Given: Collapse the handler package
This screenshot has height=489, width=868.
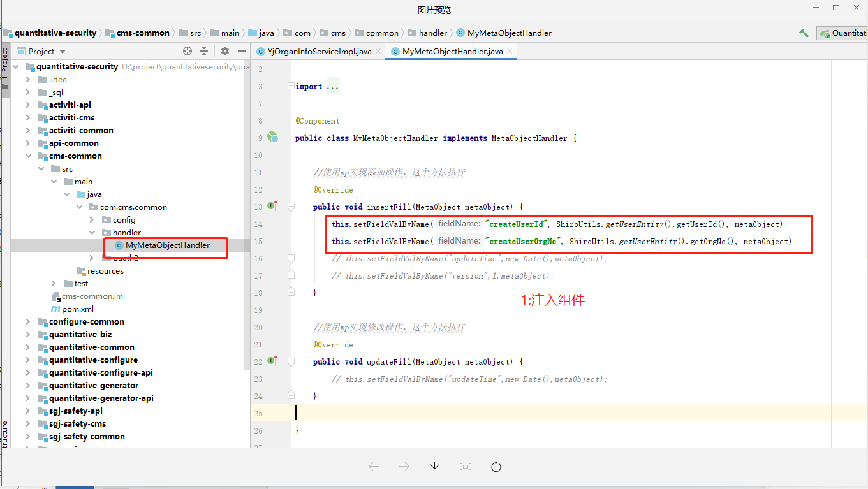Looking at the screenshot, I should (92, 233).
